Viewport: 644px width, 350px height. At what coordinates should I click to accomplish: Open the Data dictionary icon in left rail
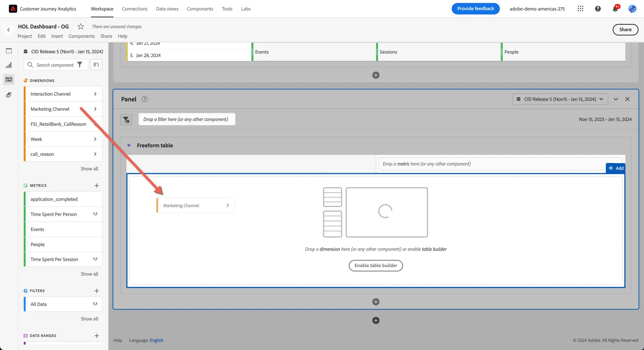click(x=9, y=95)
